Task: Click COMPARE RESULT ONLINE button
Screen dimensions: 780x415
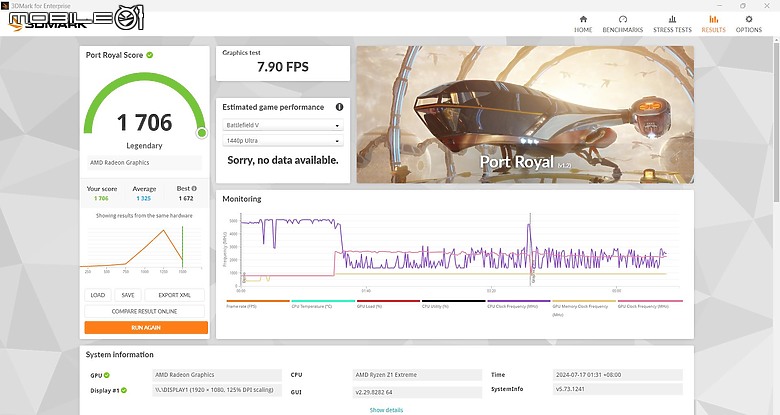Action: click(x=144, y=311)
